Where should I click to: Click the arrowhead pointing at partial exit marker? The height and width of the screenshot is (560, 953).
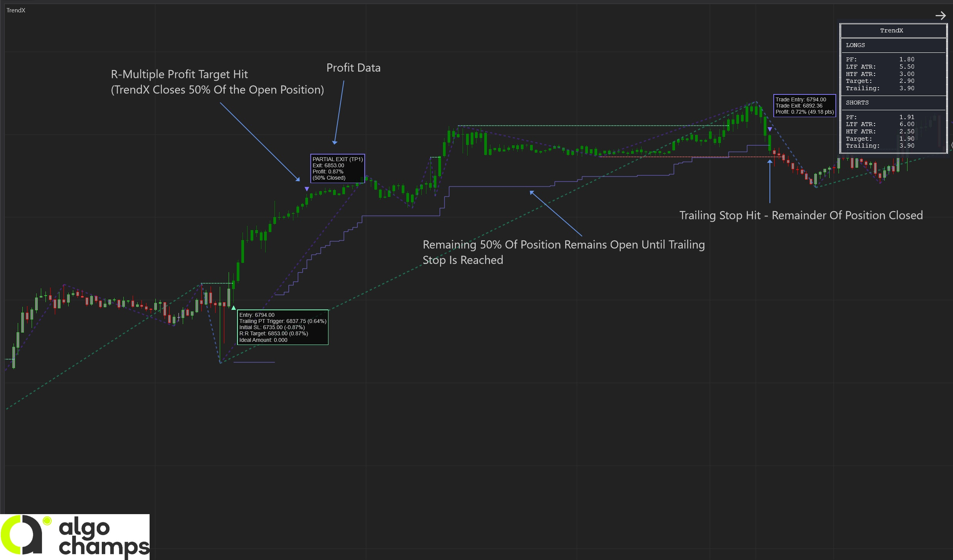click(298, 179)
